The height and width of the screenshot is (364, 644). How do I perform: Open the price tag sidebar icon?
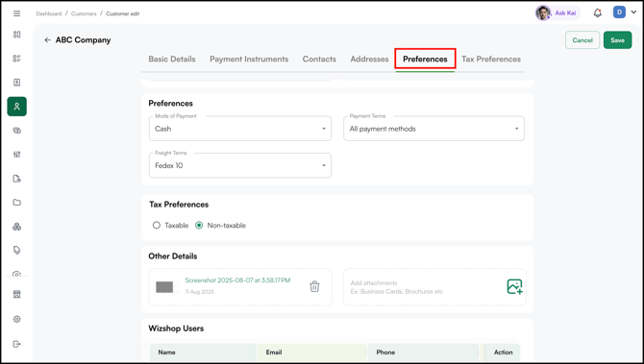click(17, 251)
